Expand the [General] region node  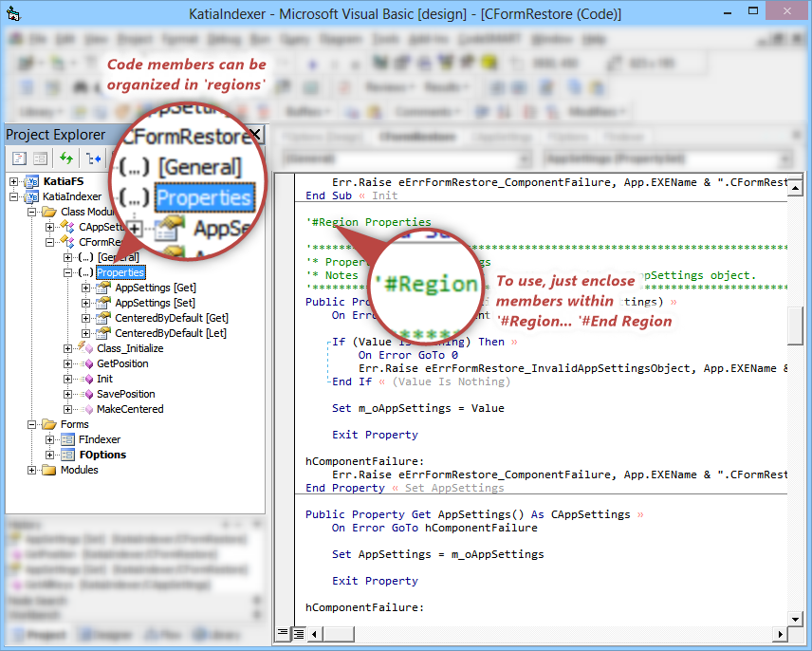click(68, 257)
